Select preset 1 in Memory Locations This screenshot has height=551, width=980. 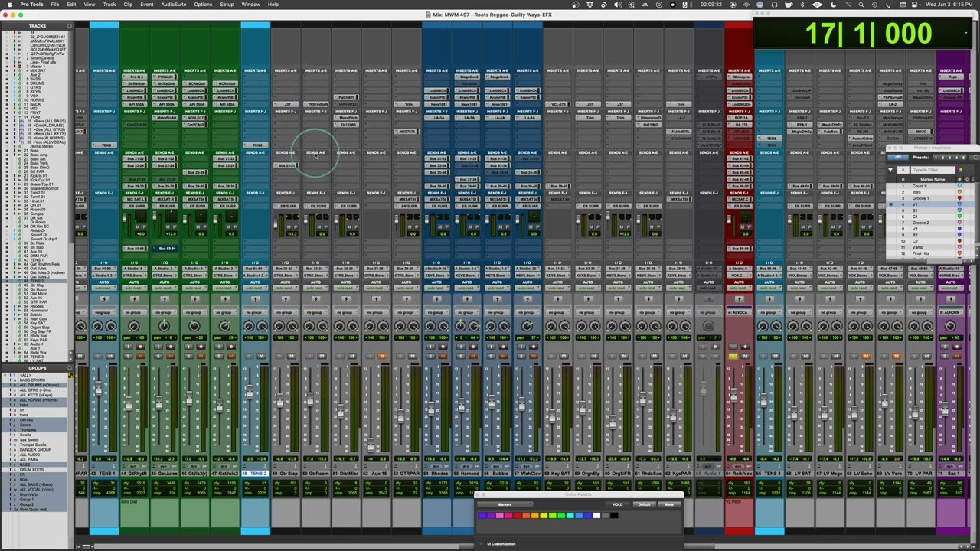(x=936, y=158)
